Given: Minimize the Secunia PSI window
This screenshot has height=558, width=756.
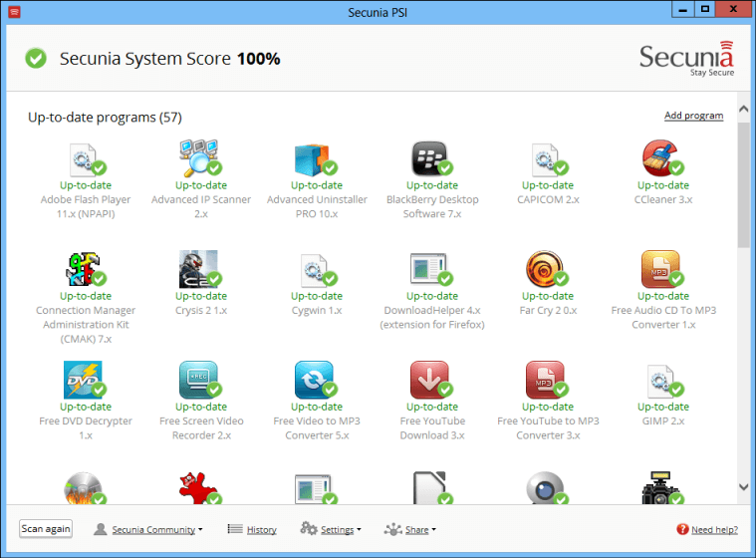Looking at the screenshot, I should pos(682,9).
